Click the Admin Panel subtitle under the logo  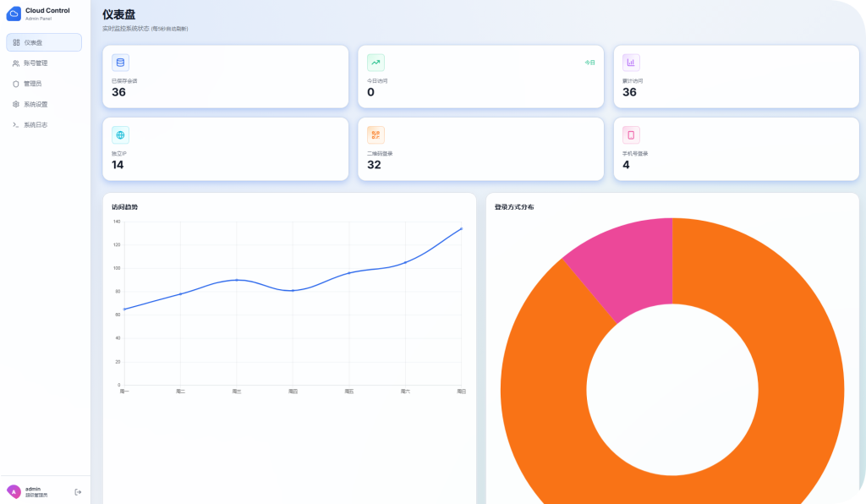(x=38, y=19)
